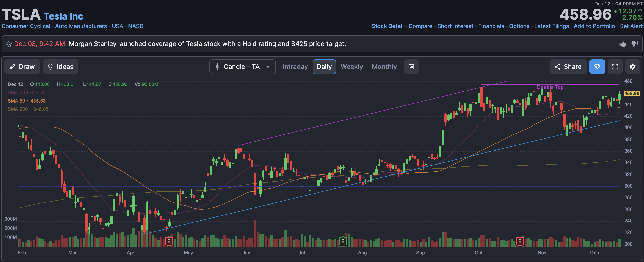644x262 pixels.
Task: Switch chart to Weekly timeframe
Action: point(351,67)
